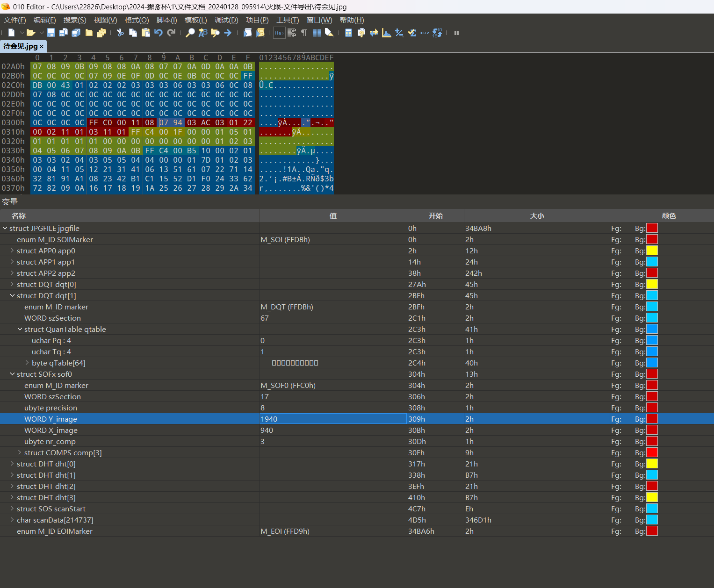Click the Save As toolbar icon
Screen dimensions: 714x588
click(x=63, y=33)
